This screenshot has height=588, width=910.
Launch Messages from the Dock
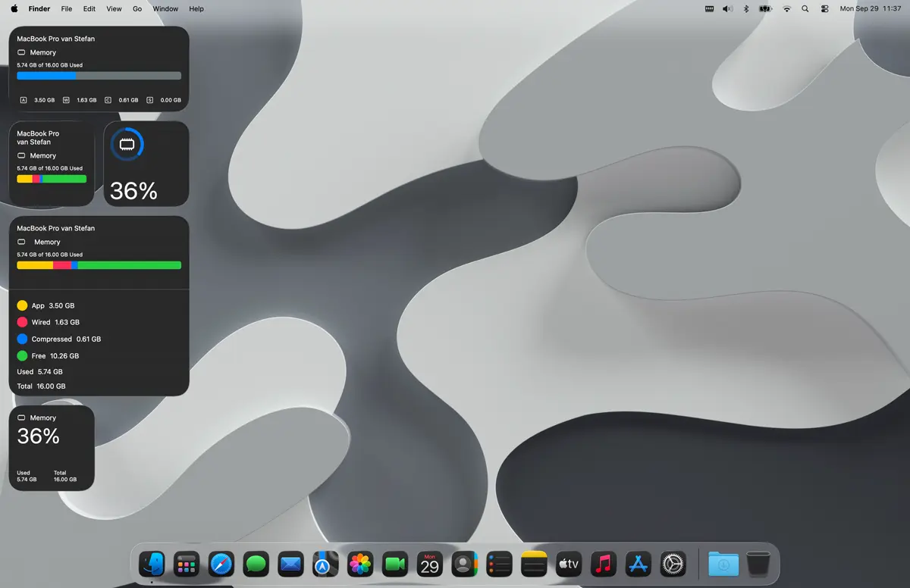click(x=256, y=564)
